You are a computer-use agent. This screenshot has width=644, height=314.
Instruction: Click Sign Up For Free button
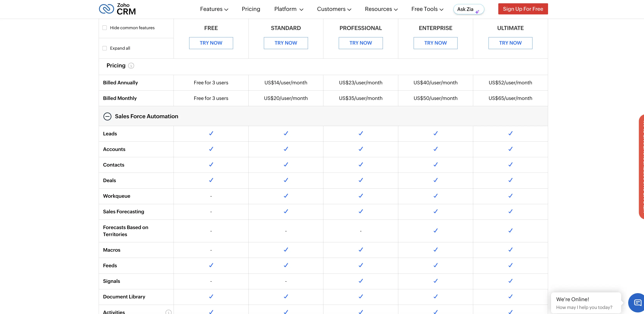(x=523, y=9)
